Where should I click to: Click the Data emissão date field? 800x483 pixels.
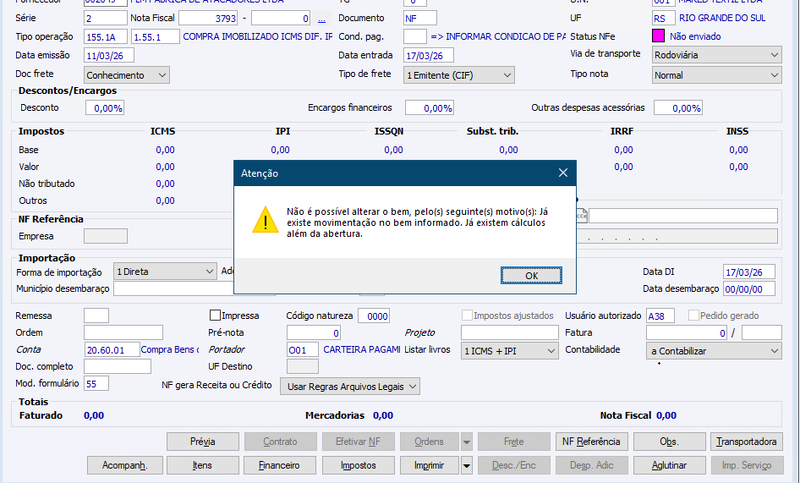(x=109, y=55)
